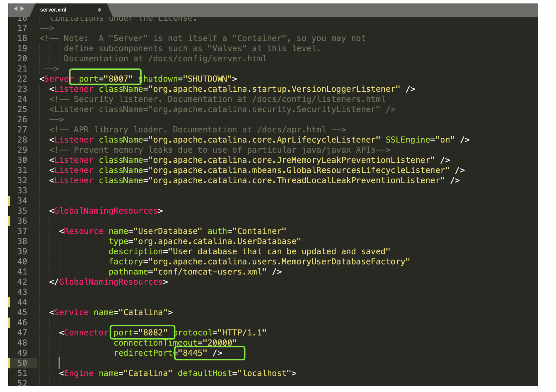Click the connectionTimeout="20000" attribute
Image resolution: width=556 pixels, height=392 pixels.
pos(175,343)
